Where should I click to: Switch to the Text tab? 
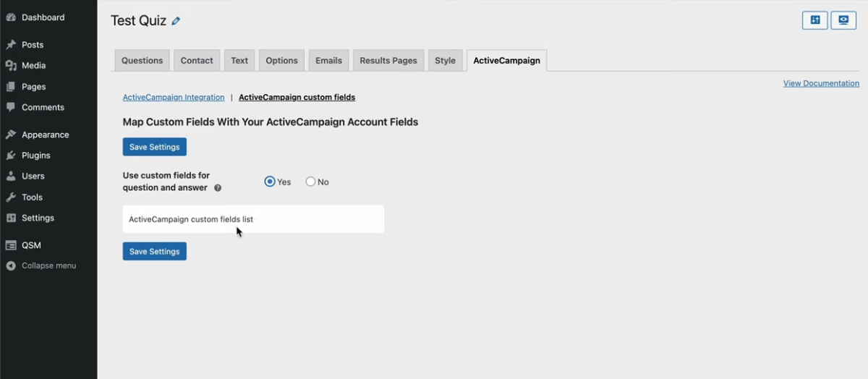239,61
